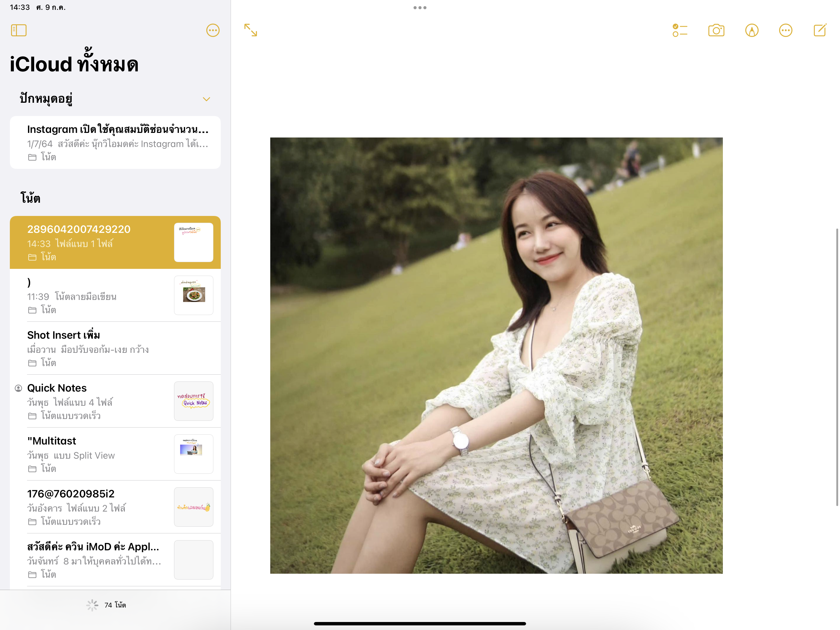Tap the home indicator bar at bottom
This screenshot has width=840, height=630.
click(x=420, y=624)
